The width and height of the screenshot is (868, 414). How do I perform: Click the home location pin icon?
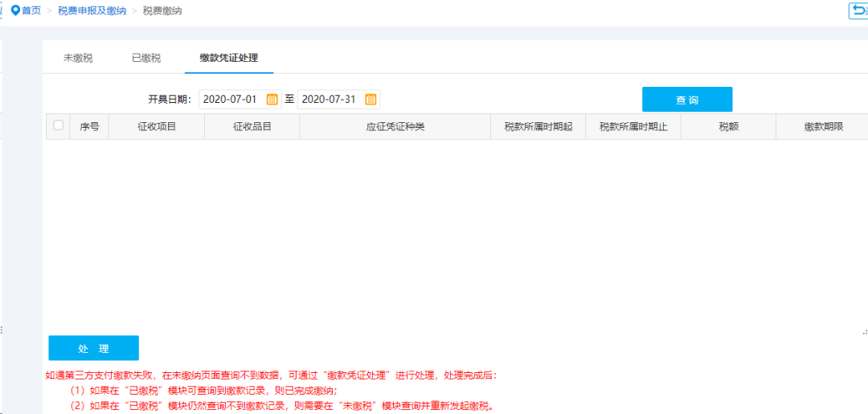(x=14, y=10)
